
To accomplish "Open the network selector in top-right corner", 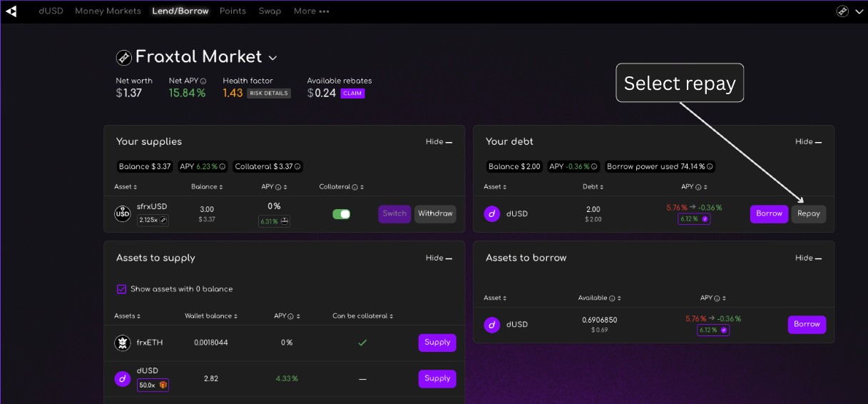I will (849, 11).
